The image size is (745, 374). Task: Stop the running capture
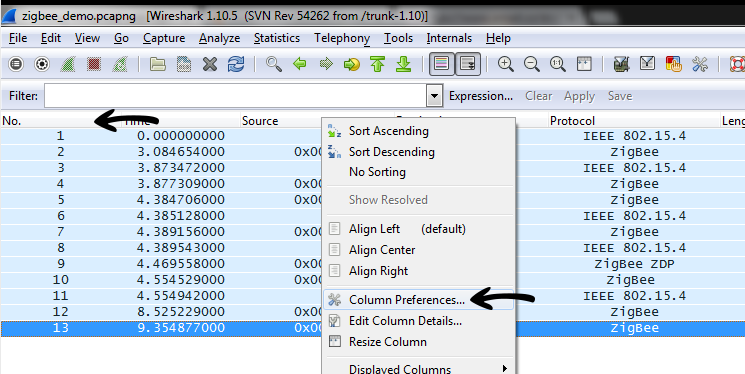[x=94, y=64]
